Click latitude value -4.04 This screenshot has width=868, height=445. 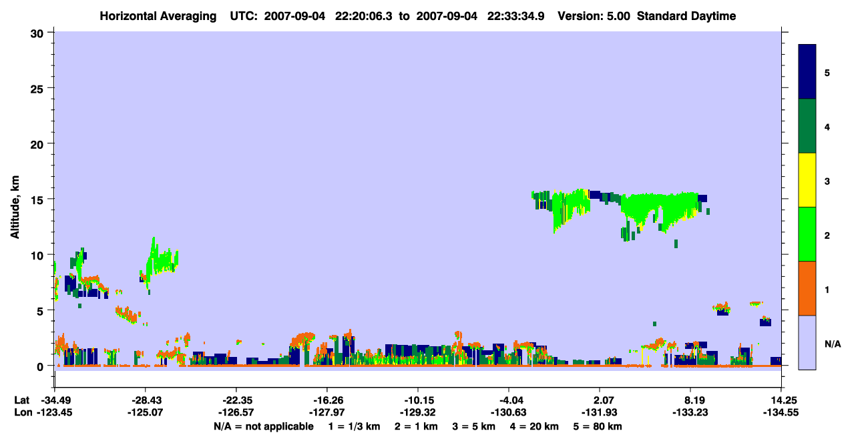tap(509, 400)
